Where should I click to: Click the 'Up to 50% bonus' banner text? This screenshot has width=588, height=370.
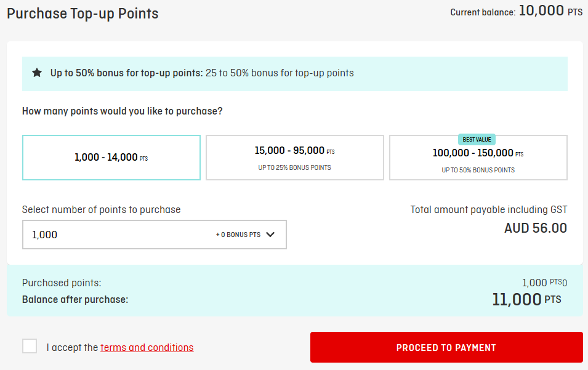click(202, 73)
